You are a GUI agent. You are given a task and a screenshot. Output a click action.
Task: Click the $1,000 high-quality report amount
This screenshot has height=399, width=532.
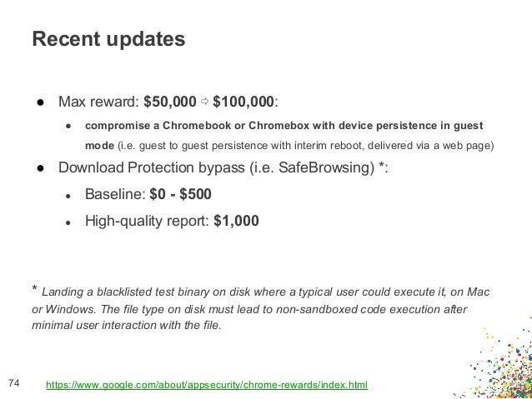pyautogui.click(x=236, y=222)
